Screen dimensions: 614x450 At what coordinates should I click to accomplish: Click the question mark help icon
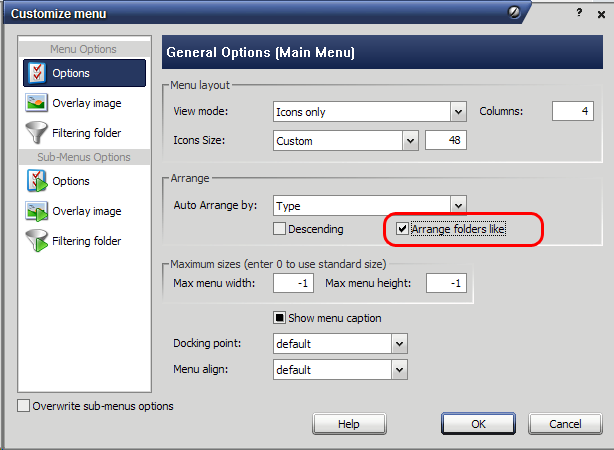[579, 13]
